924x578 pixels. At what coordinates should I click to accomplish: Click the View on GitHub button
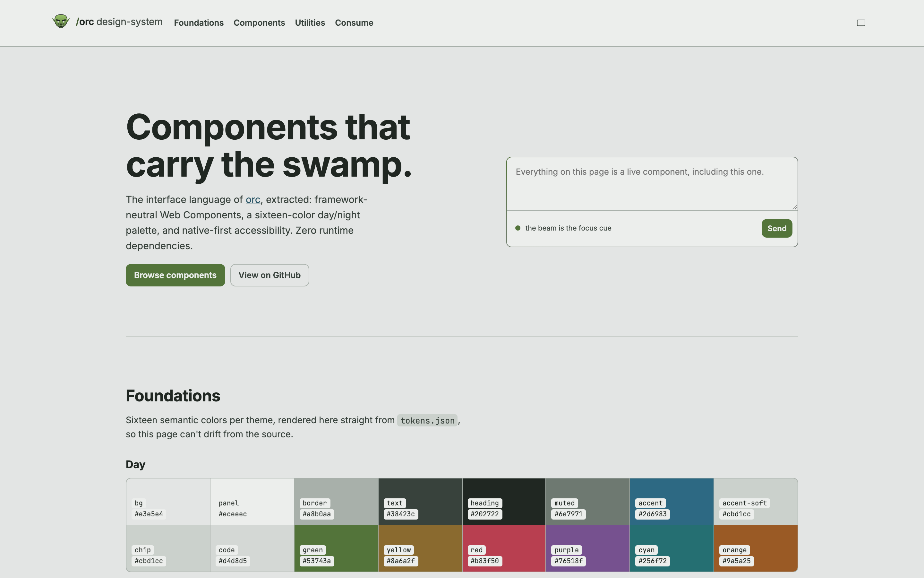point(269,275)
